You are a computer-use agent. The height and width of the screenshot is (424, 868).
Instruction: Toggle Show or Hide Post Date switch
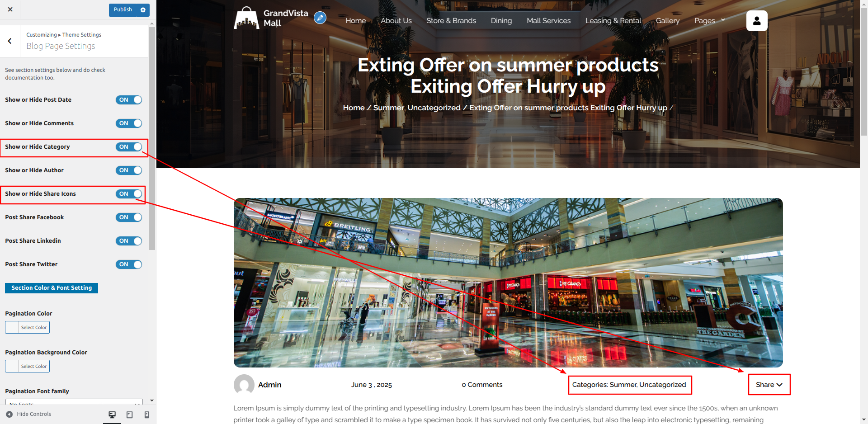coord(129,100)
